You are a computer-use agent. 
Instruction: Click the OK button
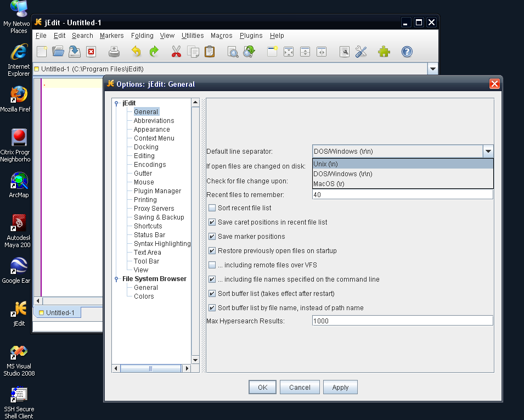(262, 387)
